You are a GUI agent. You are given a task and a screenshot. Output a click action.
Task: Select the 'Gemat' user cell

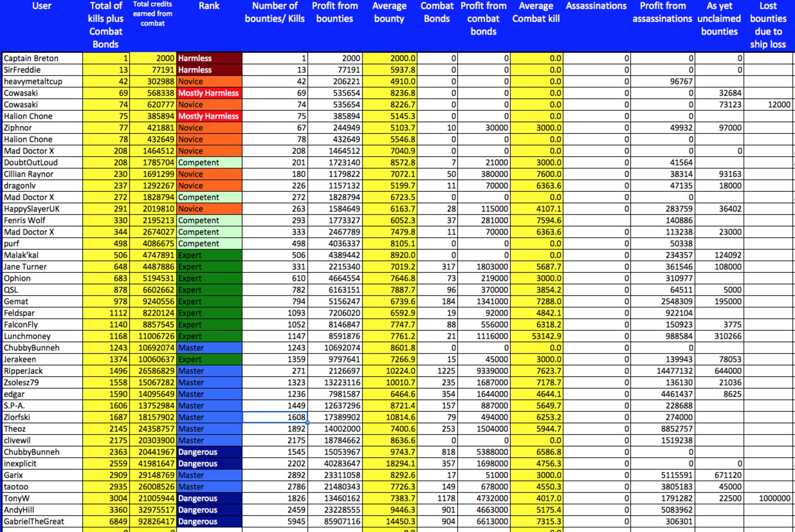tap(42, 301)
